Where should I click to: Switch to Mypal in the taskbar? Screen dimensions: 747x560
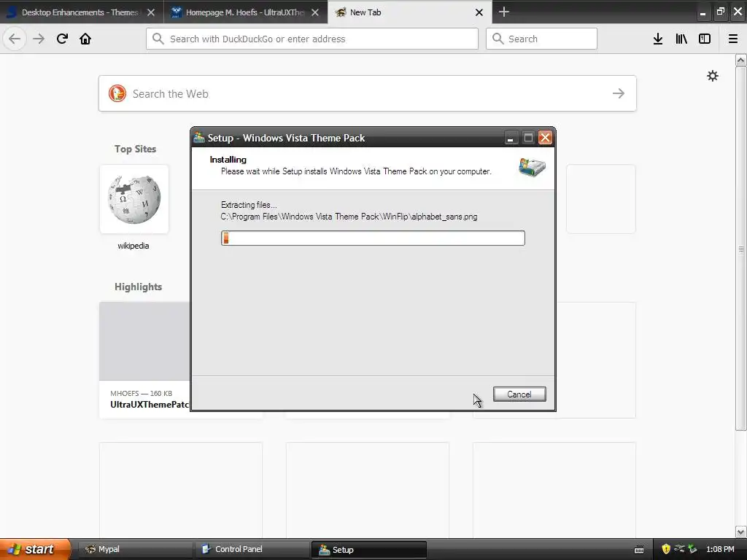point(135,549)
